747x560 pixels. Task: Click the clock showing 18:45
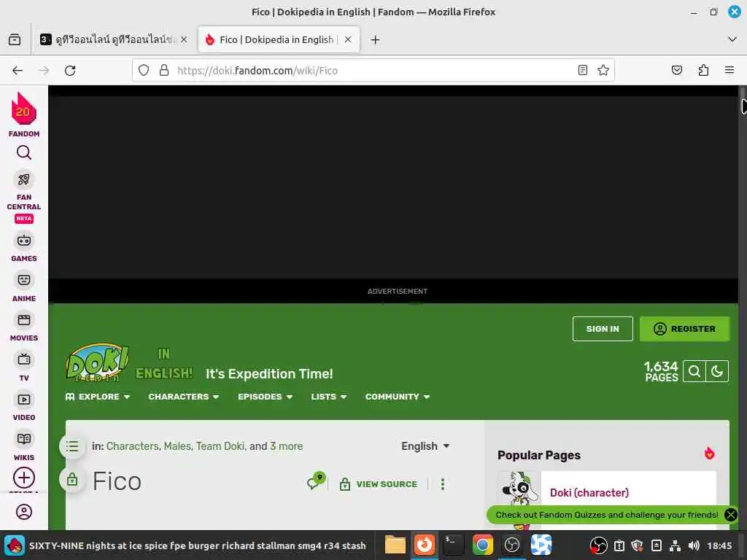[719, 545]
